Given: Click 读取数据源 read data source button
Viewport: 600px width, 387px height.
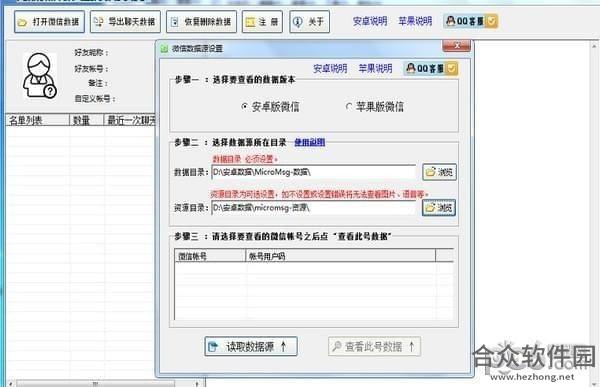Looking at the screenshot, I should [251, 346].
